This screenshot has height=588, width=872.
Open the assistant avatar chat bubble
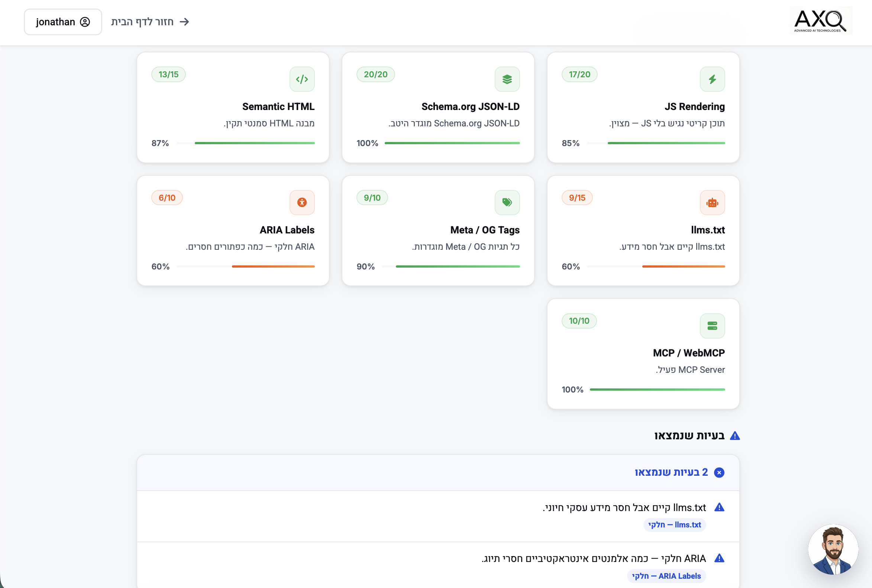(x=833, y=549)
